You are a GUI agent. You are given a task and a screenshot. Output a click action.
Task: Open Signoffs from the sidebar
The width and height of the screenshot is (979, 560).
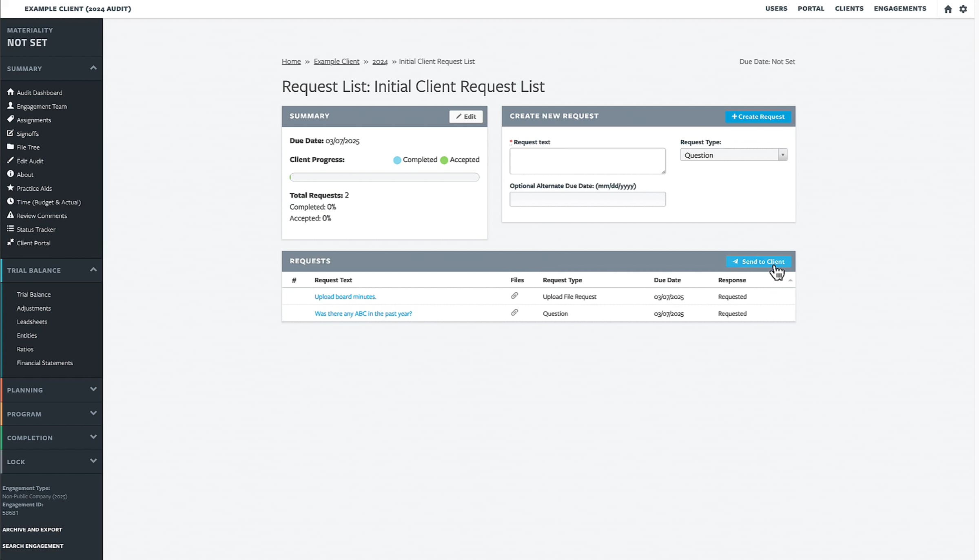click(28, 133)
